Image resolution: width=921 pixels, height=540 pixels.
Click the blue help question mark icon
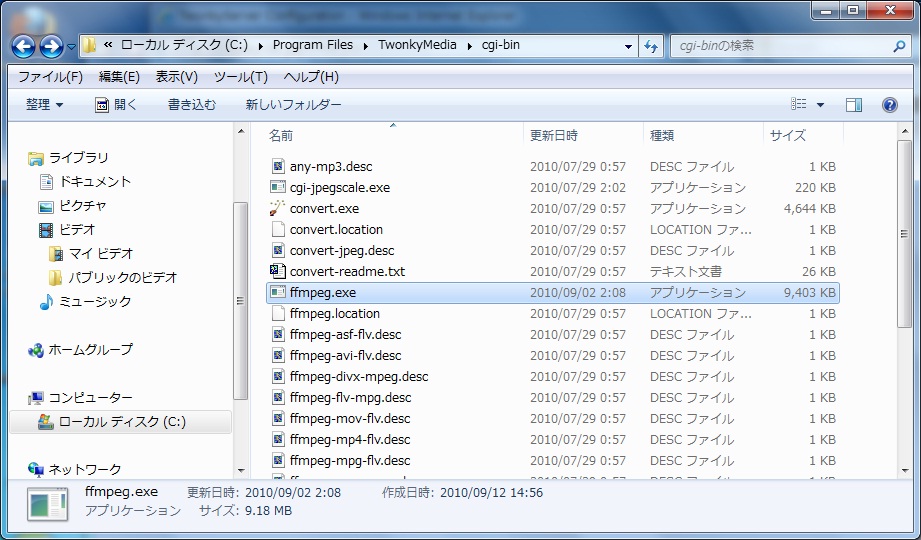890,105
